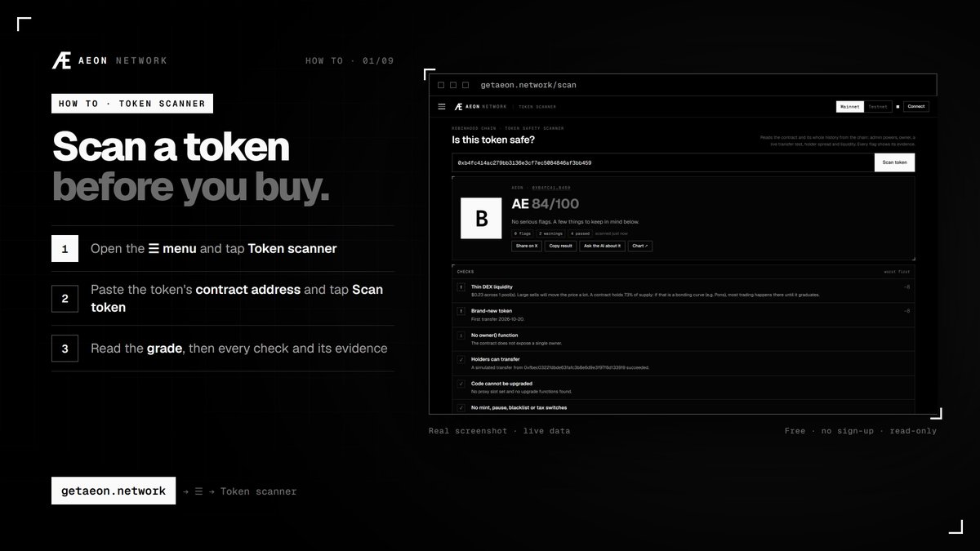The height and width of the screenshot is (551, 980).
Task: Open the hamburger menu in the scanner header
Action: click(x=442, y=106)
